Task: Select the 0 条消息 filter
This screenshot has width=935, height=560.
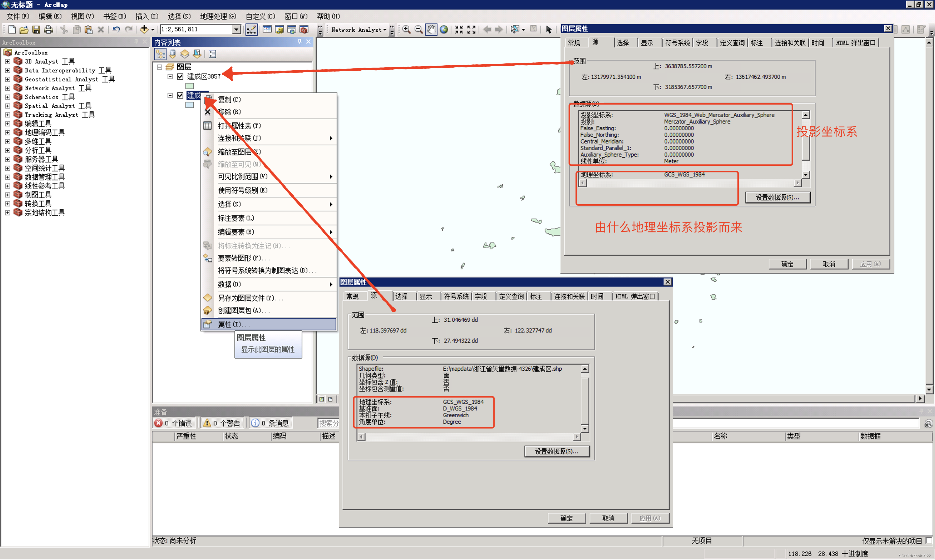Action: click(270, 423)
